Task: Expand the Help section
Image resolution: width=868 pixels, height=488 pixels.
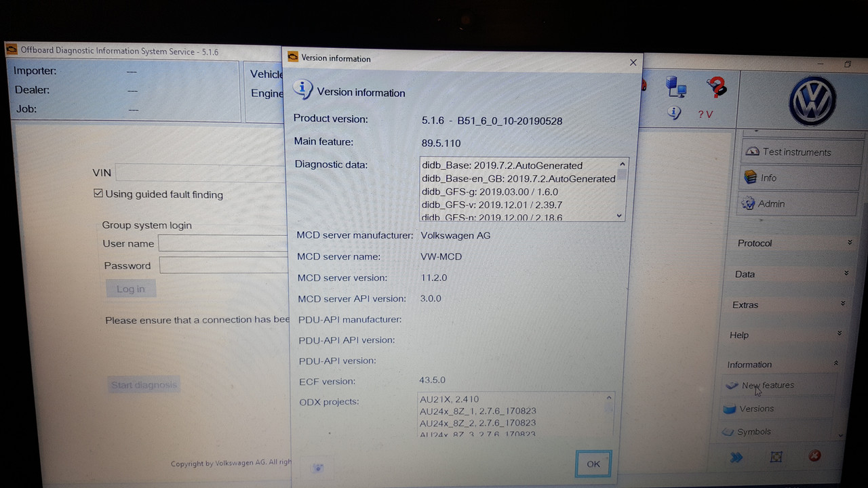Action: [786, 335]
